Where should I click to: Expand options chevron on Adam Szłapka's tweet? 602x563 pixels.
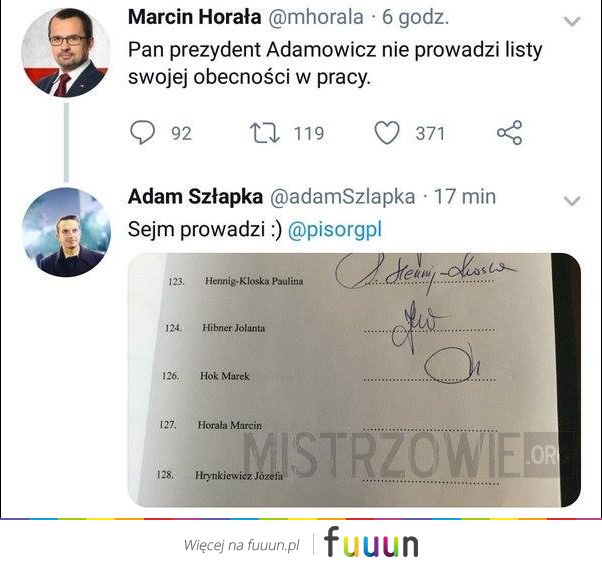572,200
